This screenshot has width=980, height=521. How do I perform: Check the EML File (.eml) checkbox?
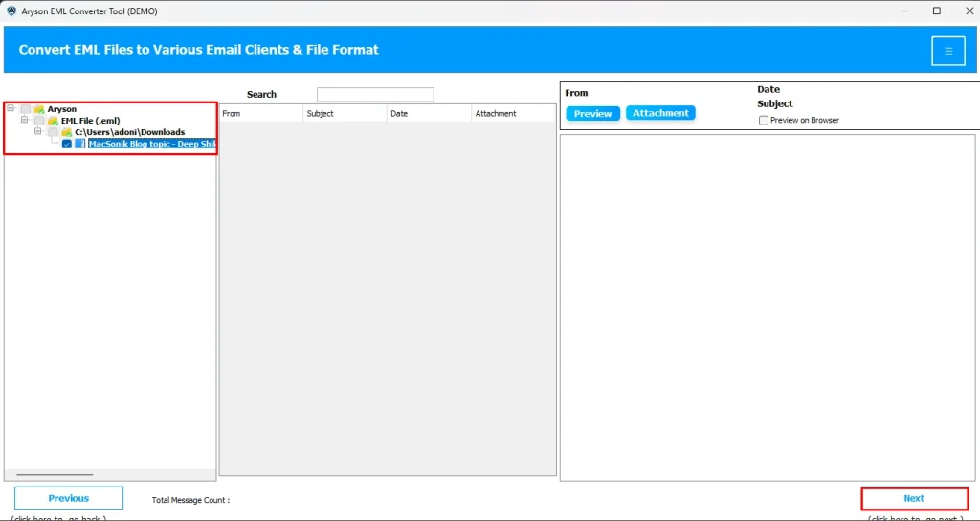tap(39, 121)
